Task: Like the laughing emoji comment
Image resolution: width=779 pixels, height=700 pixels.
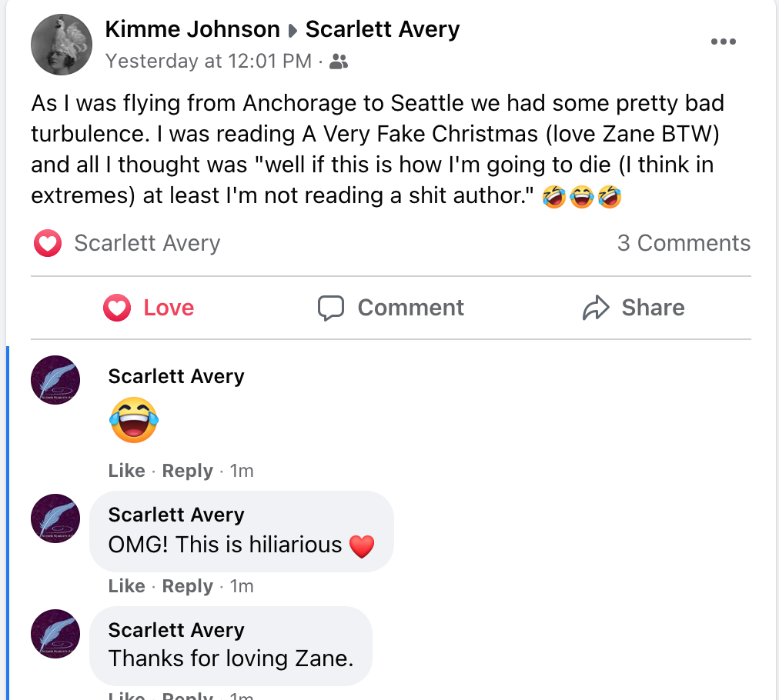Action: (126, 471)
